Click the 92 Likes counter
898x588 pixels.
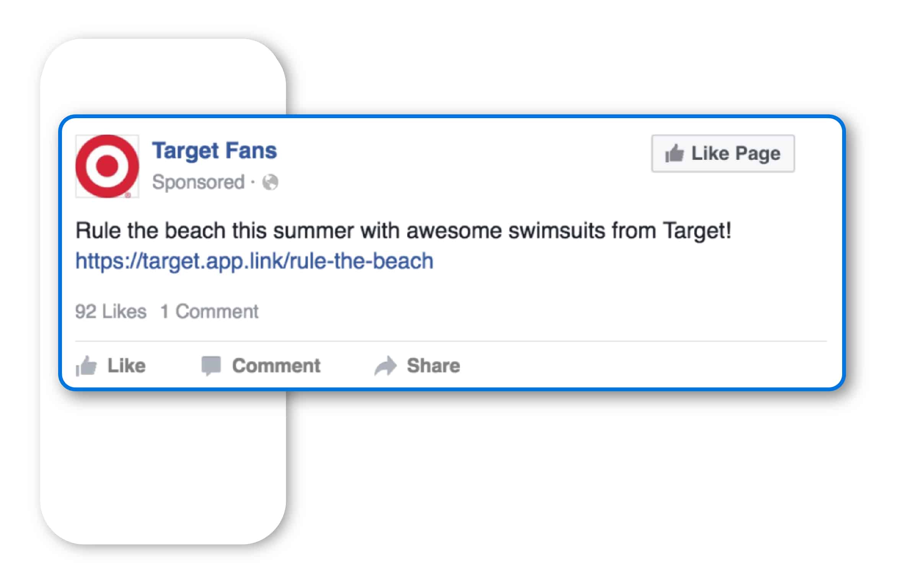[x=111, y=311]
